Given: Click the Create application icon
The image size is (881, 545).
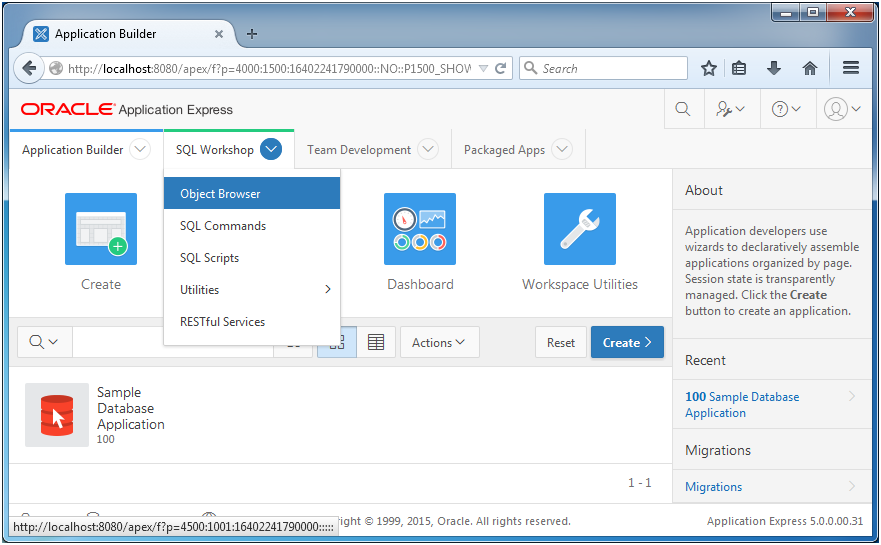Looking at the screenshot, I should pyautogui.click(x=101, y=229).
